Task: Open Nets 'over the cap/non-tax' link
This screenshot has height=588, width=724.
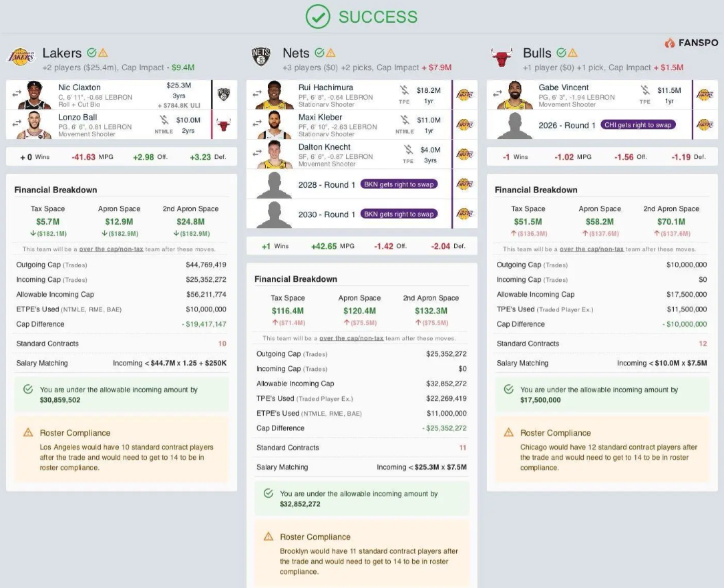Action: 351,338
